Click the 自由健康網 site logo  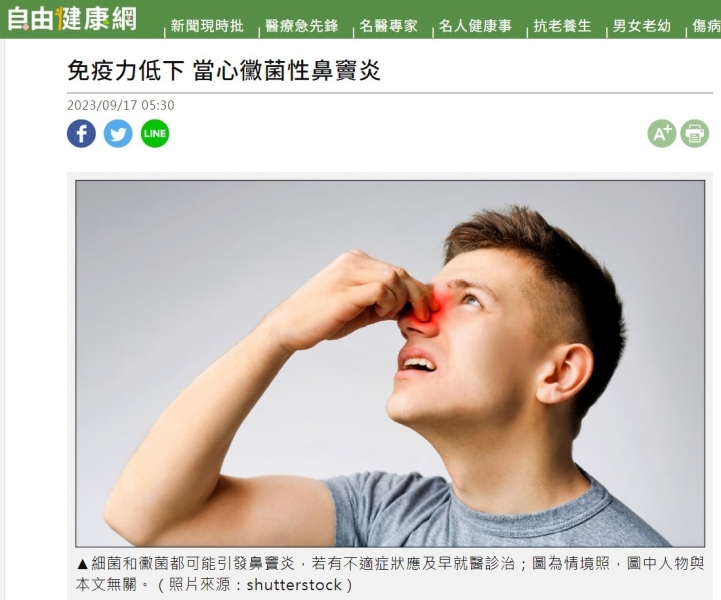(72, 18)
